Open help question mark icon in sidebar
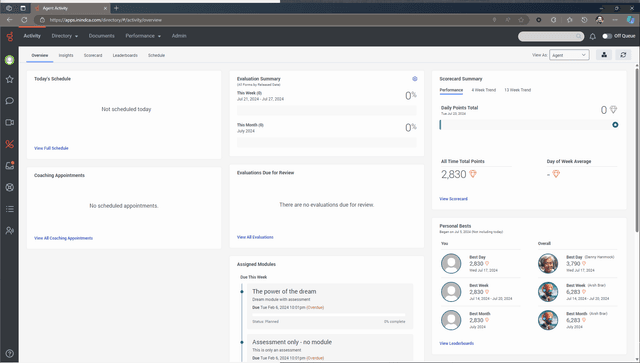This screenshot has width=640, height=363. coord(9,354)
